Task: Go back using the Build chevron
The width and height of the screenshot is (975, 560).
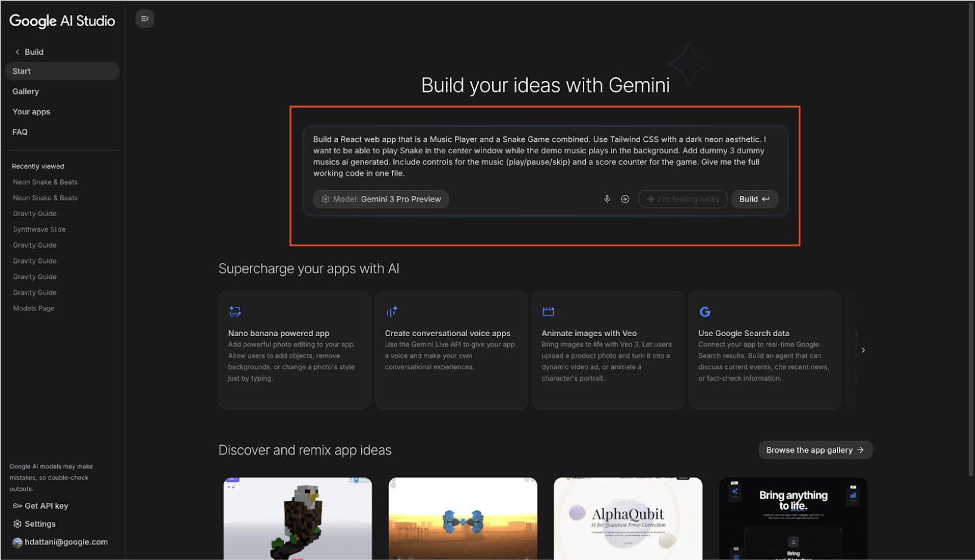Action: pos(18,52)
